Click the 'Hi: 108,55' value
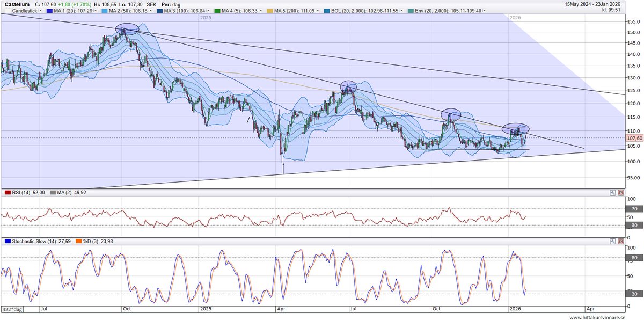This screenshot has width=644, height=320. 105,4
